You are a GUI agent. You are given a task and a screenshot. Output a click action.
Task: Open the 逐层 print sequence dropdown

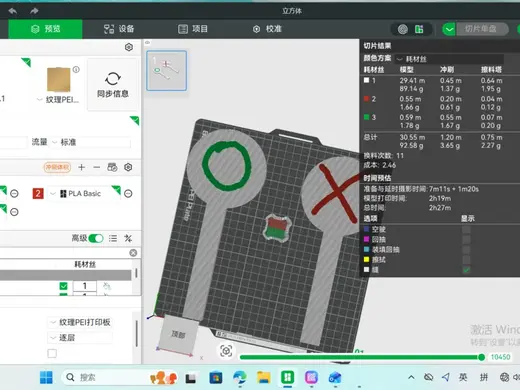(80, 337)
